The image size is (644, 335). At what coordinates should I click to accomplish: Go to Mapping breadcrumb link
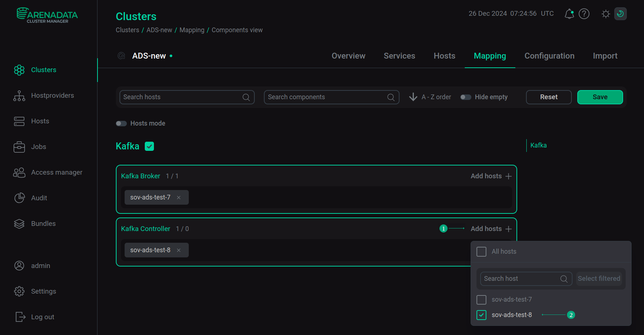192,30
